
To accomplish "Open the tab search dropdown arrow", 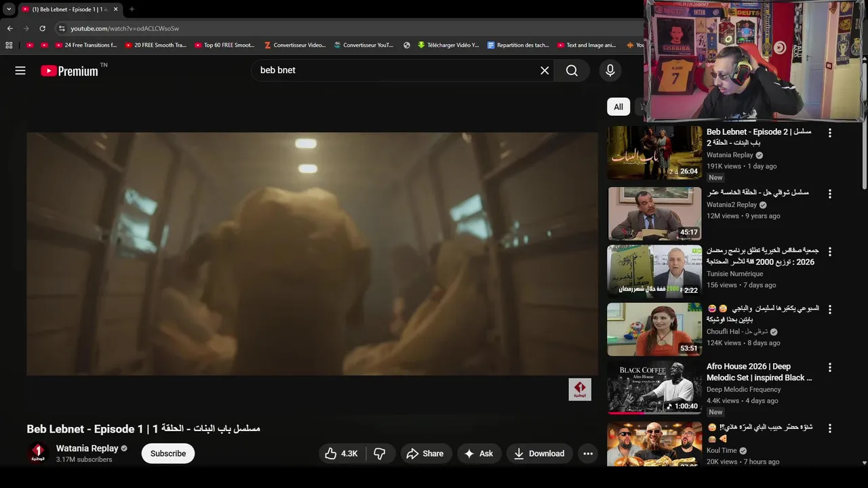I will 9,9.
